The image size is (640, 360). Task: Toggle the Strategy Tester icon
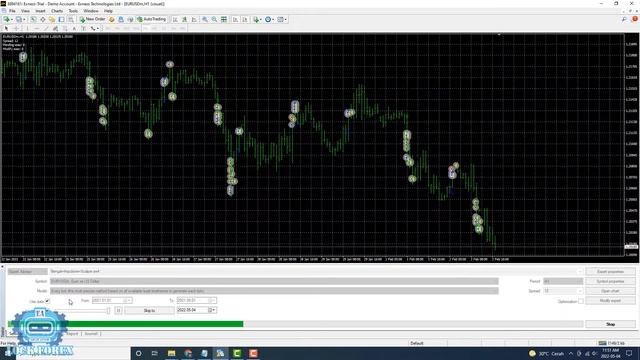[x=71, y=19]
